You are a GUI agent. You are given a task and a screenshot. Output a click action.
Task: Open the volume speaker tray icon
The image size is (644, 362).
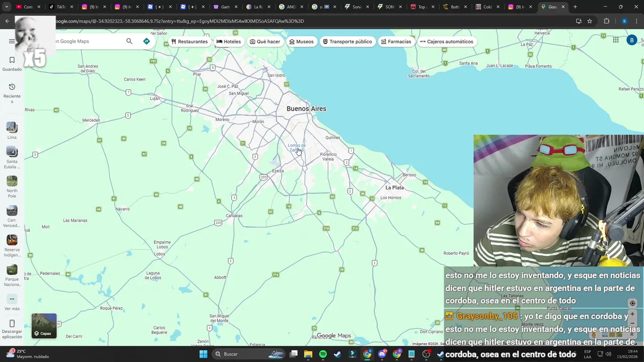tap(608, 354)
